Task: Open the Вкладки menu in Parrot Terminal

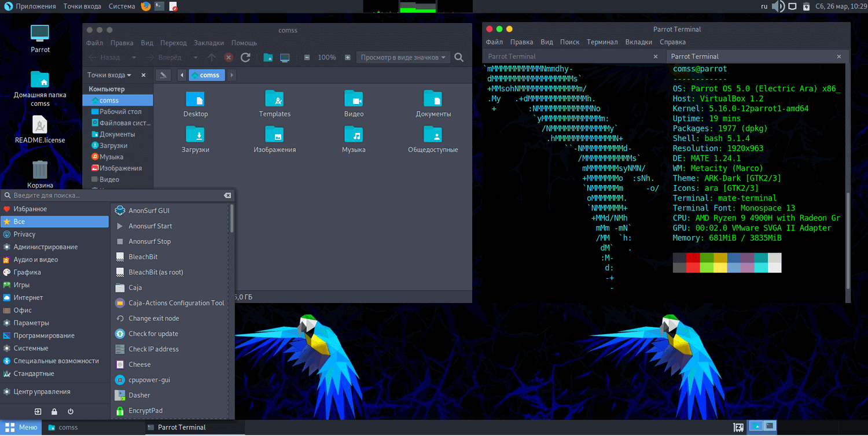Action: [638, 42]
